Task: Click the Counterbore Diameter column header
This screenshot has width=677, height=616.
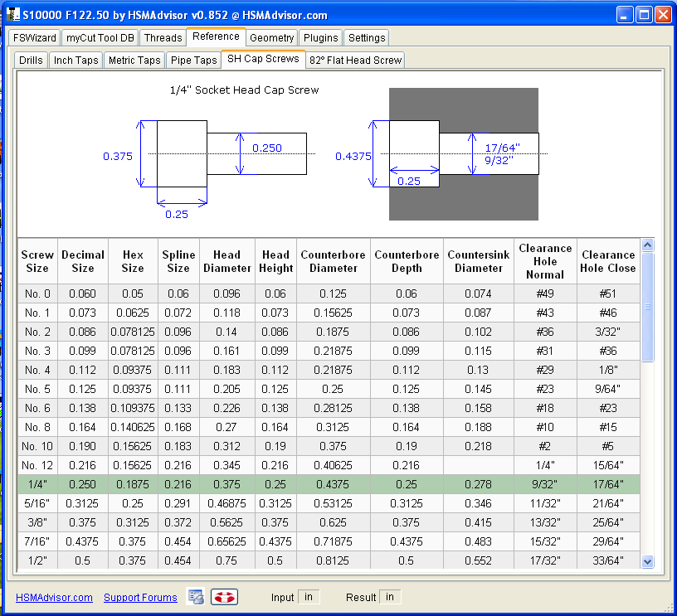Action: [334, 261]
